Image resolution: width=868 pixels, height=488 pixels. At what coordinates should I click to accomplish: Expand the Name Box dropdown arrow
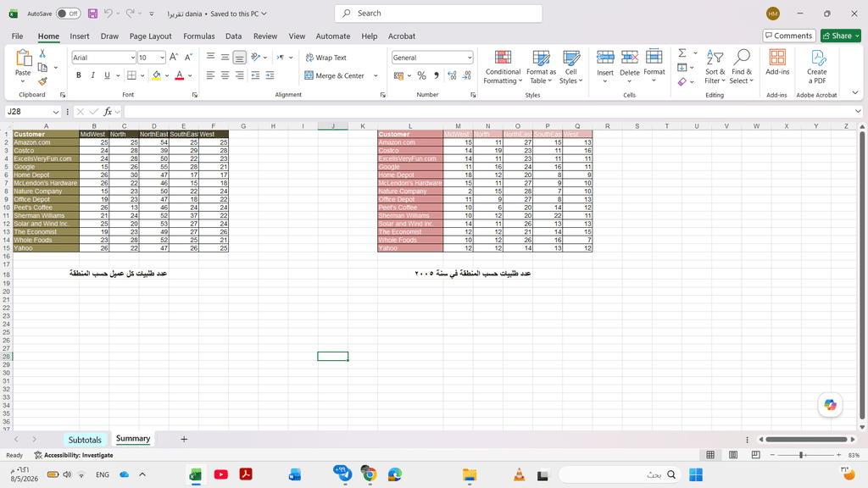55,112
